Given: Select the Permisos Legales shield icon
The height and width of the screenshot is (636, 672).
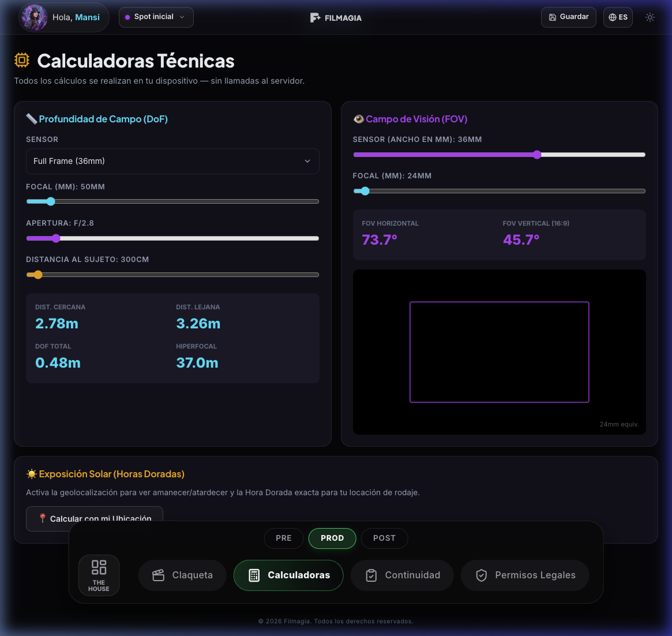Looking at the screenshot, I should (481, 575).
